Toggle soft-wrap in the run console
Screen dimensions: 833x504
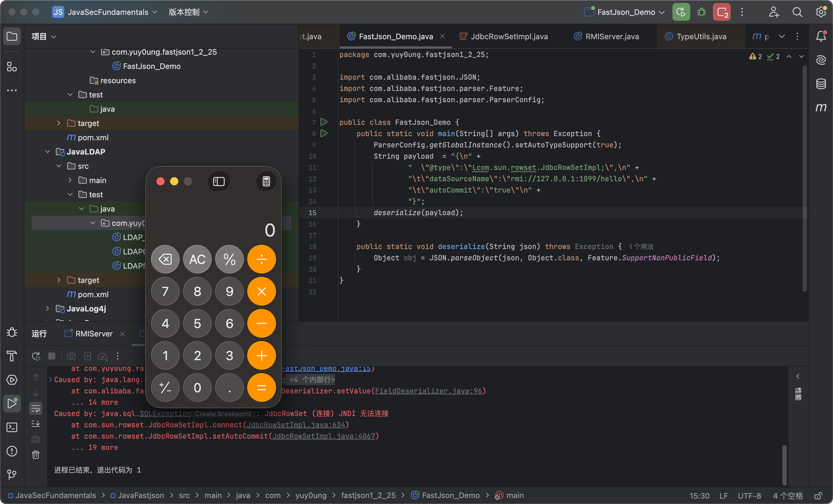(36, 409)
